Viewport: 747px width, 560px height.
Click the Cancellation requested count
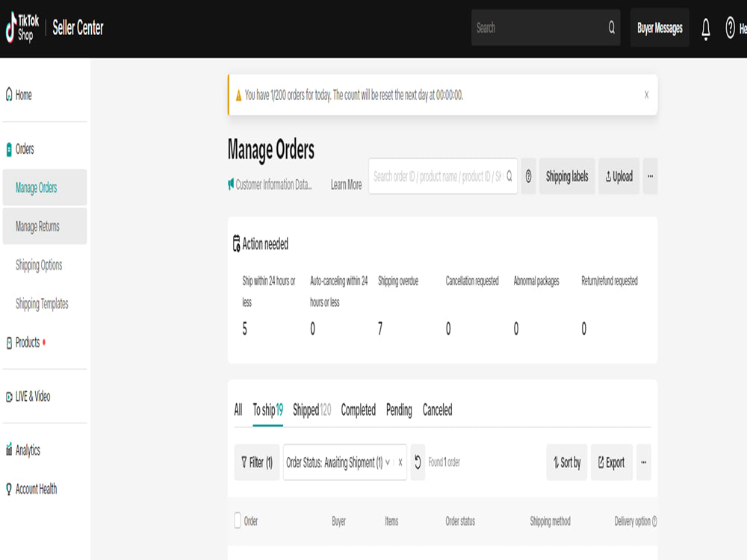pyautogui.click(x=448, y=329)
